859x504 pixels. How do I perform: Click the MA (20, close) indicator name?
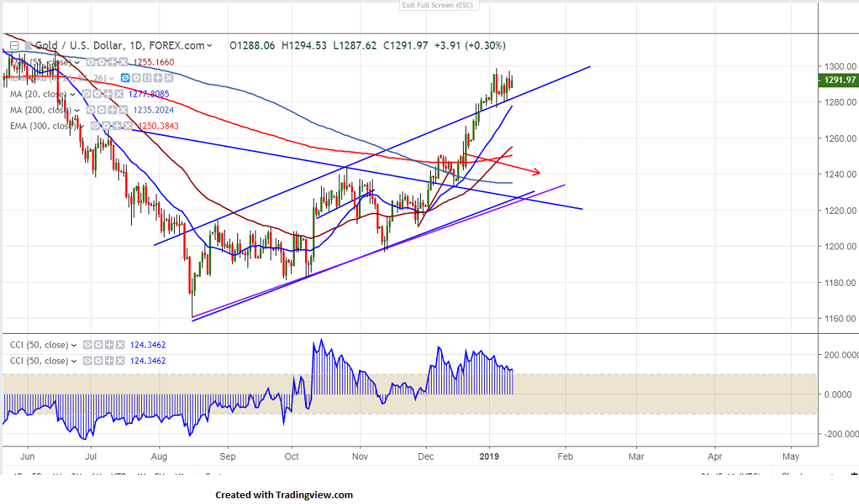39,94
